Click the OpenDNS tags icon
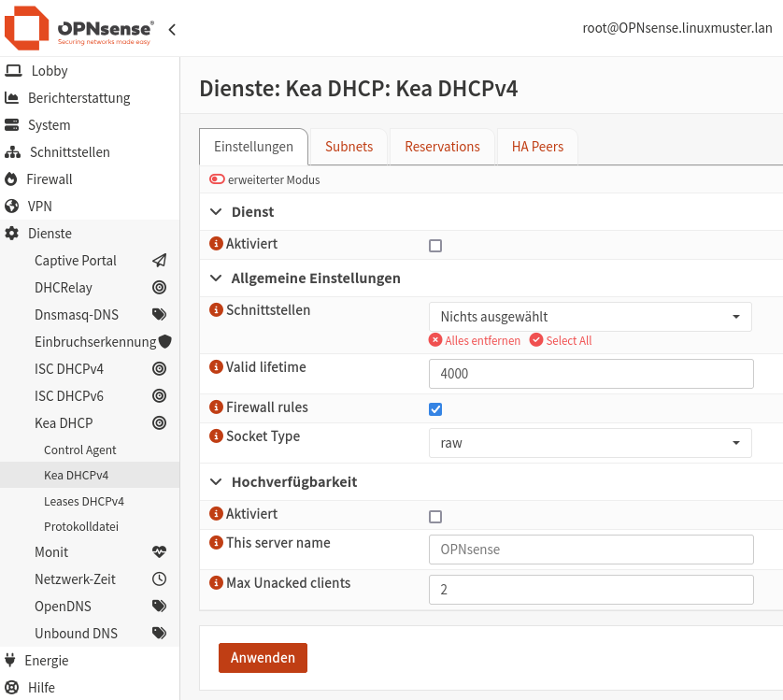 pos(159,606)
